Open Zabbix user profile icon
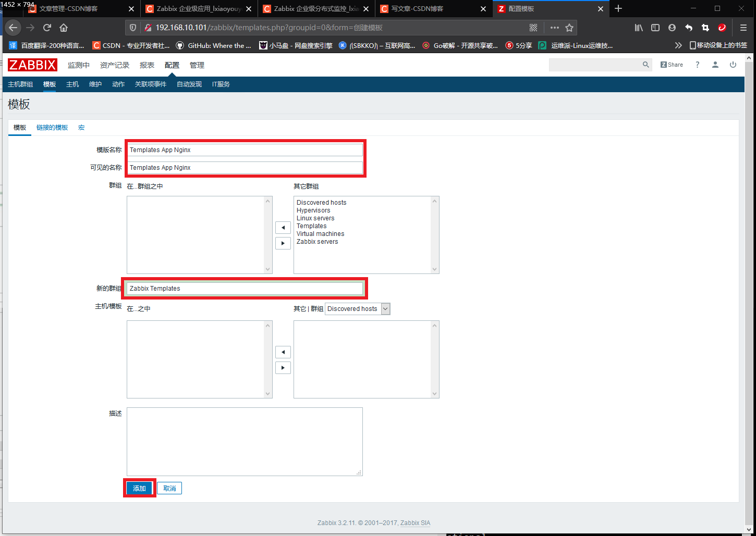 (715, 65)
